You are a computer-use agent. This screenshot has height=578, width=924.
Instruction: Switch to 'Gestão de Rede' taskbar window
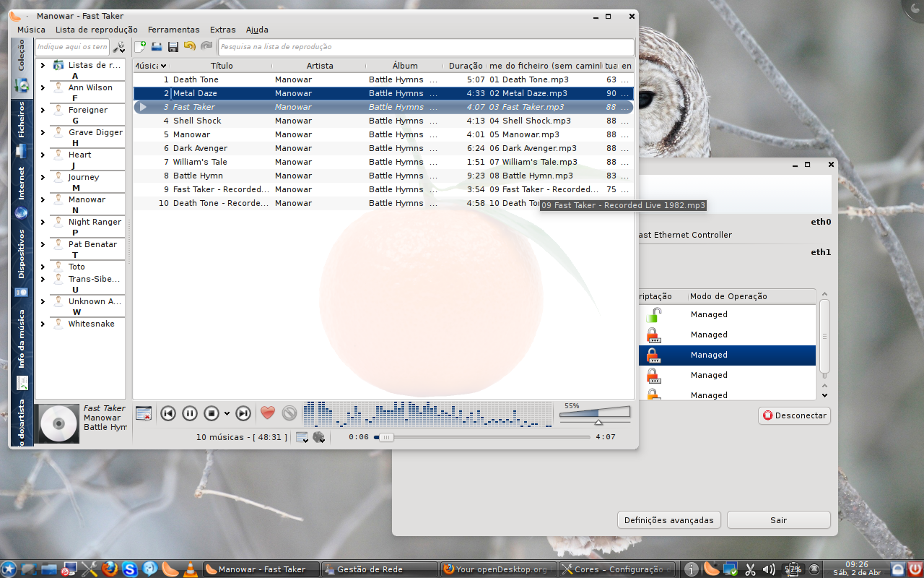coord(379,569)
